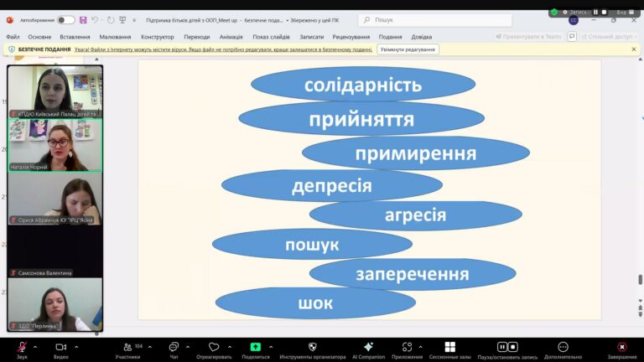Click the Завершение end meeting button

621,347
